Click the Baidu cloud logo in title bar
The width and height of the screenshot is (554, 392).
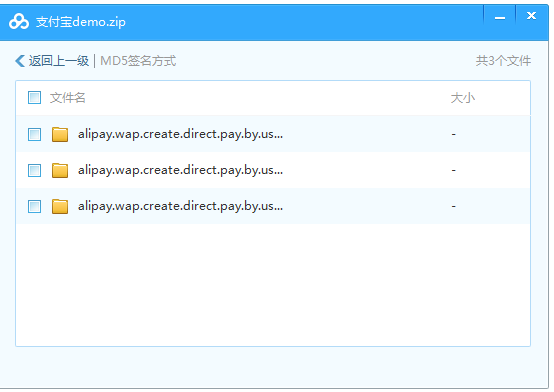(19, 22)
